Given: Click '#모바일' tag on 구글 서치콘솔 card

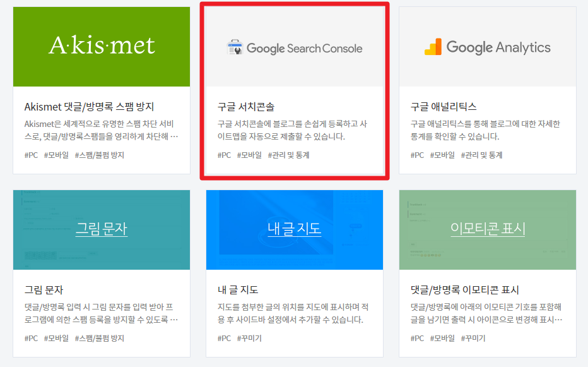Looking at the screenshot, I should pos(249,155).
